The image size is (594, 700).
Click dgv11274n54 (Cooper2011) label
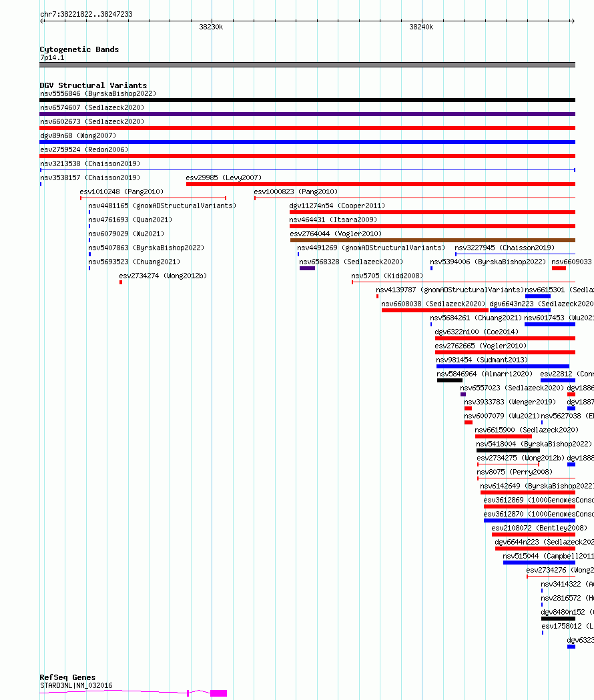tap(337, 206)
